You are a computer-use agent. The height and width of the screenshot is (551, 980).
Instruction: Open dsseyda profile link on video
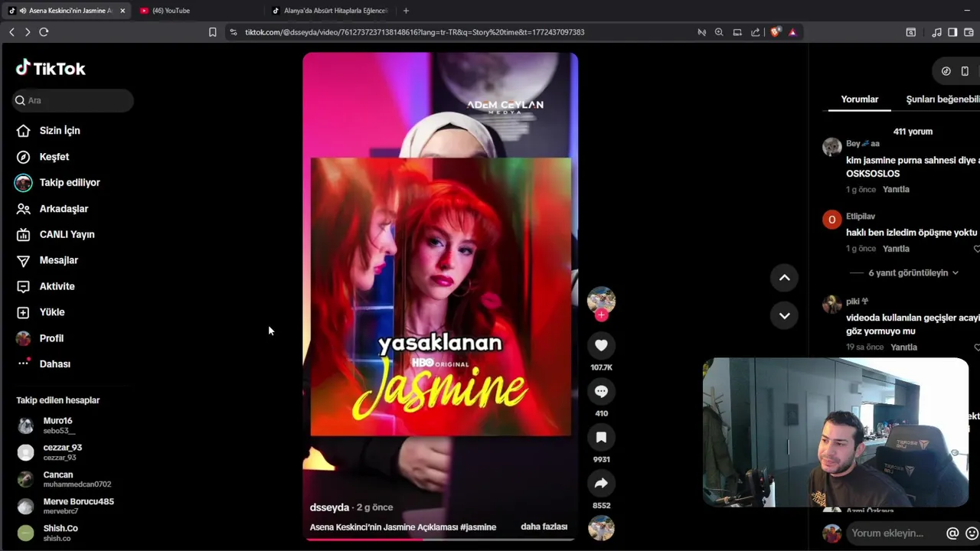[x=329, y=507]
